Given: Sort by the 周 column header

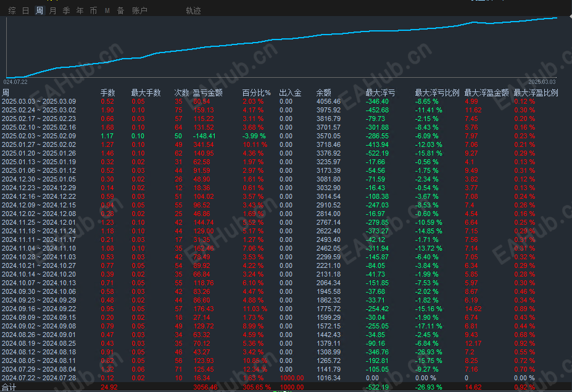Looking at the screenshot, I should click(6, 93).
